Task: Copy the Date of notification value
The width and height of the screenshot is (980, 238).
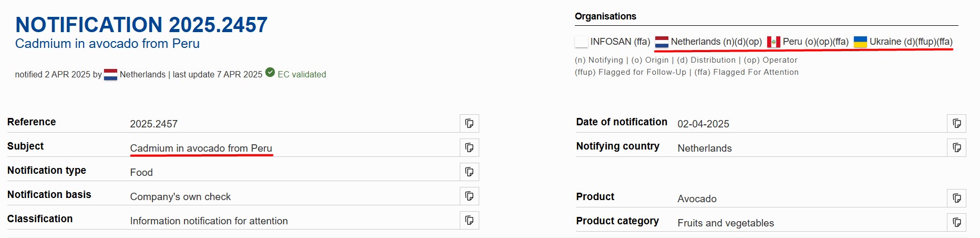Action: [x=956, y=123]
